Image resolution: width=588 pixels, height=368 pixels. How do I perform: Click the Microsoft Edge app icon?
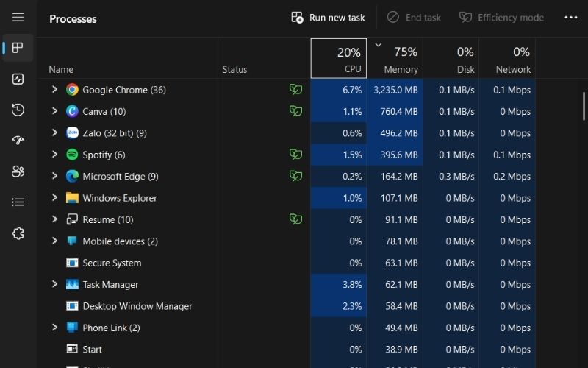pos(72,176)
